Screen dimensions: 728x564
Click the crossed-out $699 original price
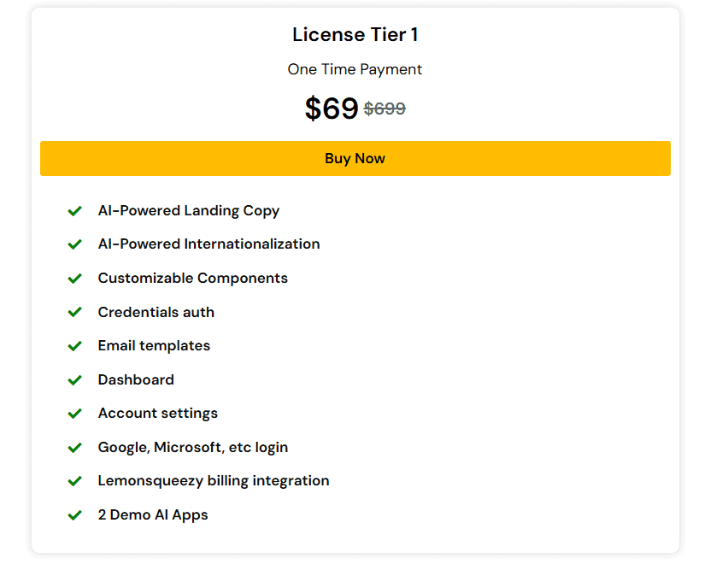click(x=385, y=109)
